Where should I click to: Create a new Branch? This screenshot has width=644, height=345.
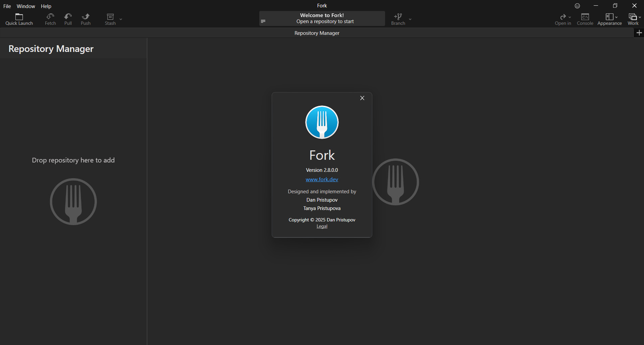pos(398,19)
